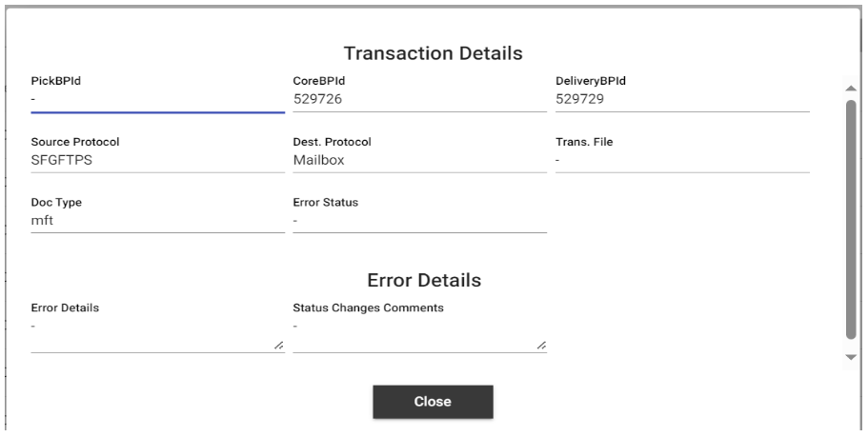Click the Transaction Details heading
The width and height of the screenshot is (868, 437).
point(433,53)
